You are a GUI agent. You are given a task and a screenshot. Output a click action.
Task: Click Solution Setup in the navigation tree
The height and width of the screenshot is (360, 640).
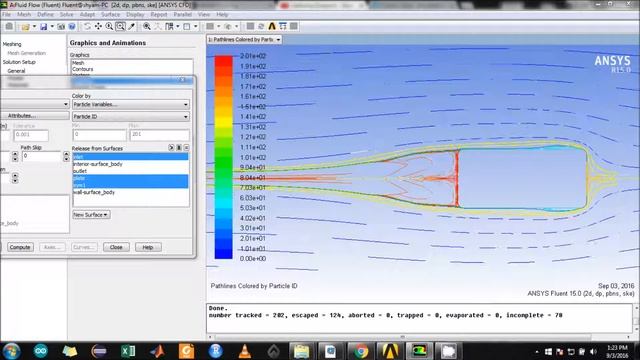[x=19, y=62]
